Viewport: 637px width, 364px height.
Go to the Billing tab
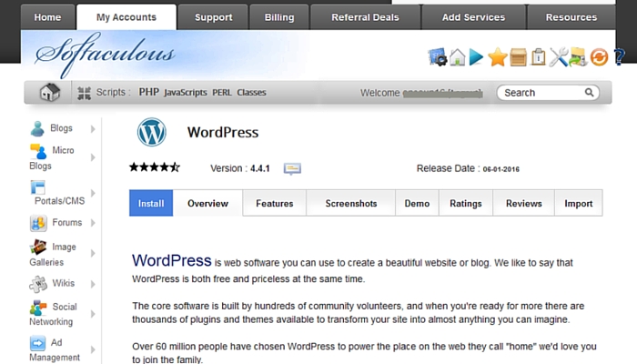(x=279, y=17)
